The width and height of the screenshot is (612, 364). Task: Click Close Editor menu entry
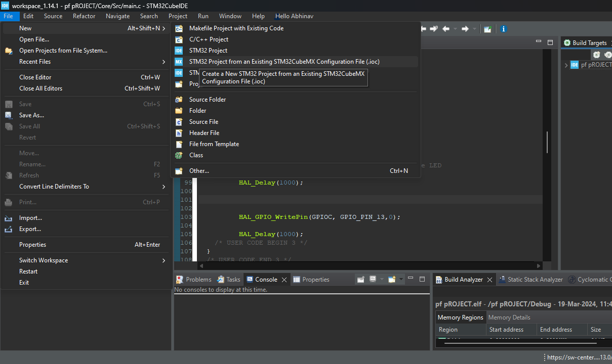coord(86,77)
